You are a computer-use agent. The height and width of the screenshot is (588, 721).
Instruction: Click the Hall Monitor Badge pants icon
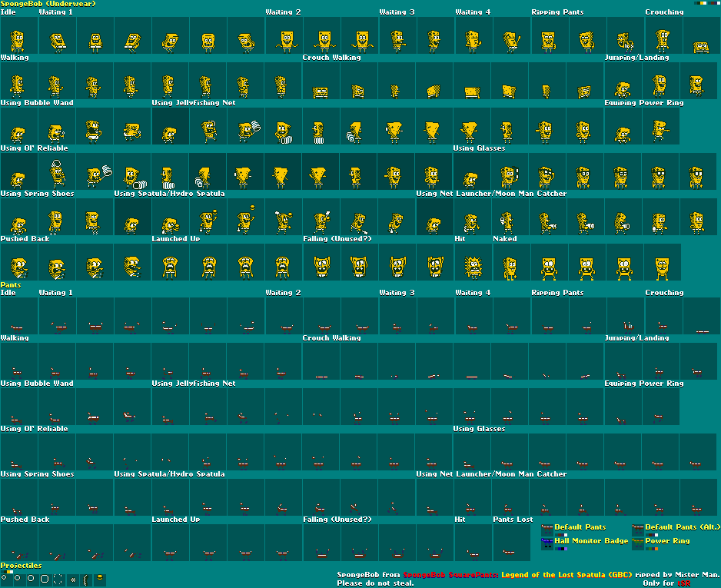click(x=547, y=543)
